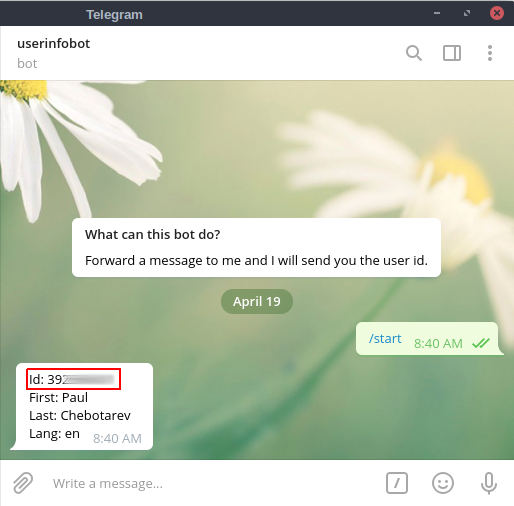Screen dimensions: 514x506
Task: Click the 8:40 AM timestamp on the bot reply
Action: [117, 438]
